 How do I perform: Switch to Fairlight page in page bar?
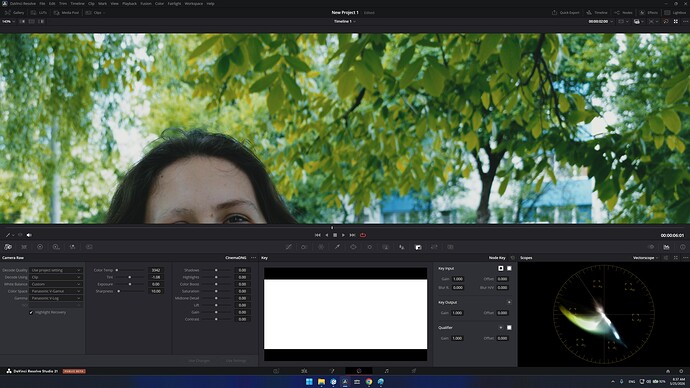click(386, 371)
